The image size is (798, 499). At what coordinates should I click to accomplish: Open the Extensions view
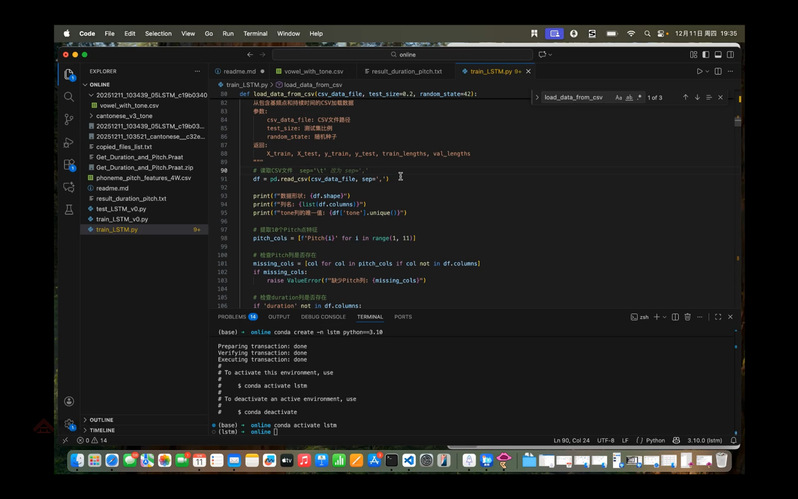coord(69,164)
